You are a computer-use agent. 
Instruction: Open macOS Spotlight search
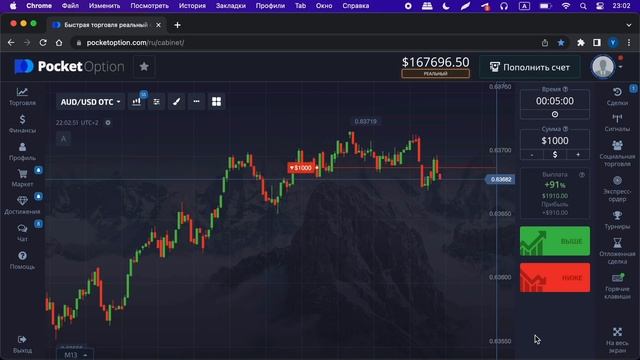coord(583,6)
